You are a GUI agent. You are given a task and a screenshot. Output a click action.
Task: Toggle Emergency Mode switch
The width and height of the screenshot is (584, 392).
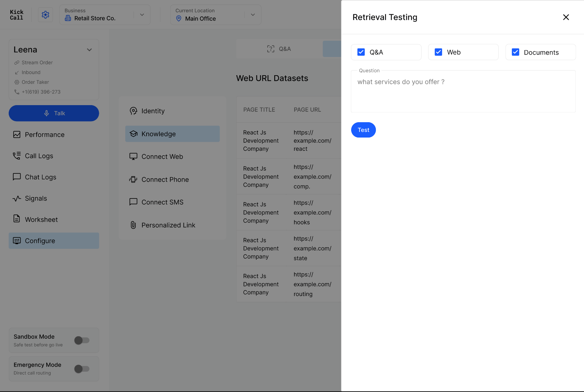[x=82, y=369]
